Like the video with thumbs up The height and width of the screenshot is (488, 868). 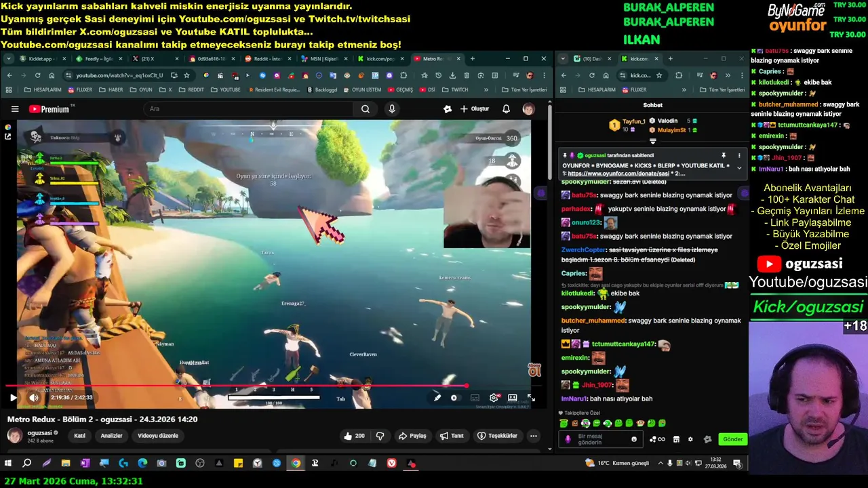[x=355, y=436]
